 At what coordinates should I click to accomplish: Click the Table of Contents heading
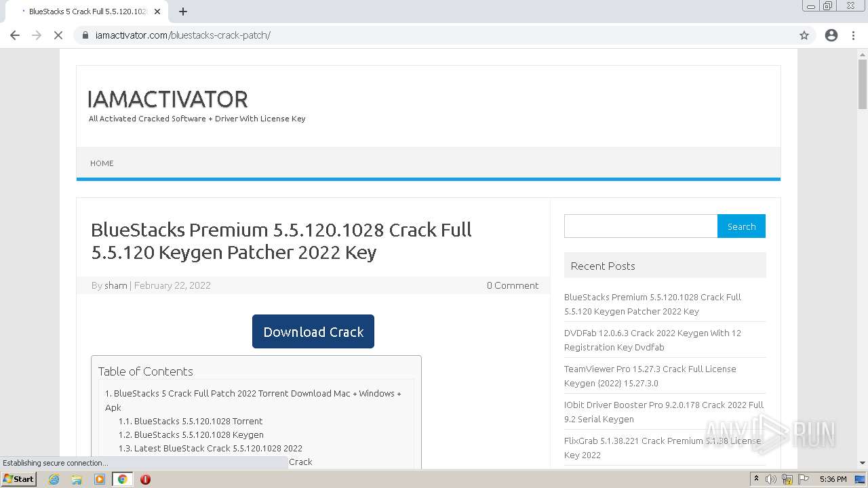pos(146,371)
